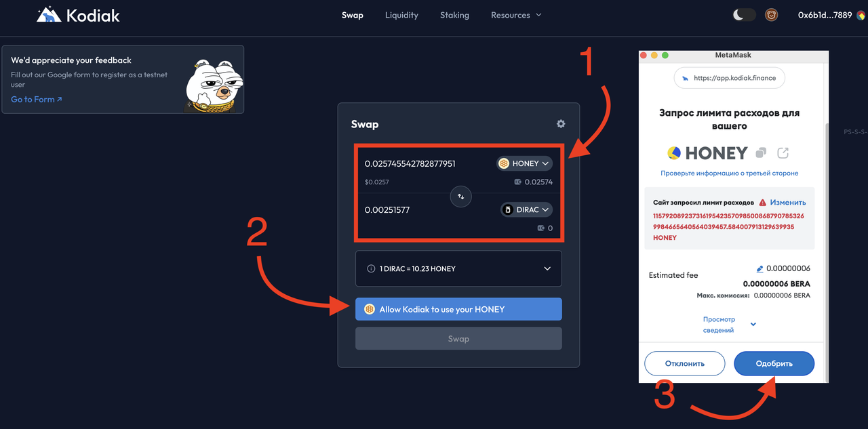Switch to the Swap tab
The height and width of the screenshot is (429, 868).
pos(353,15)
